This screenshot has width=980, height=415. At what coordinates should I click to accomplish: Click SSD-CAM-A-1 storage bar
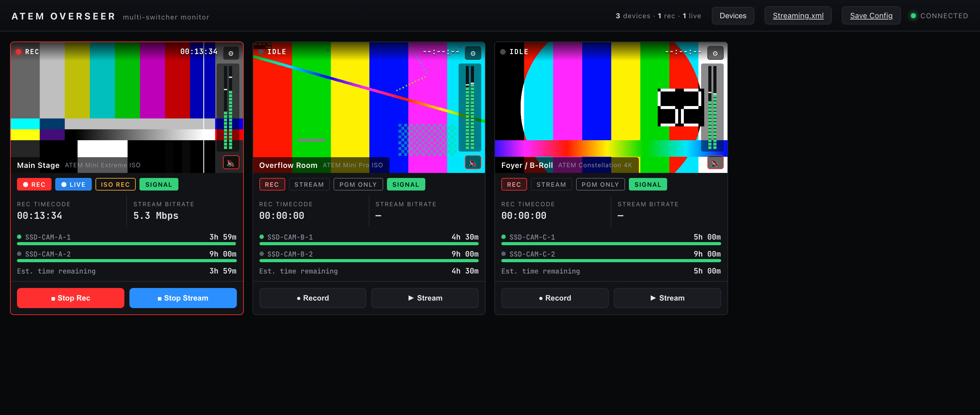[127, 243]
